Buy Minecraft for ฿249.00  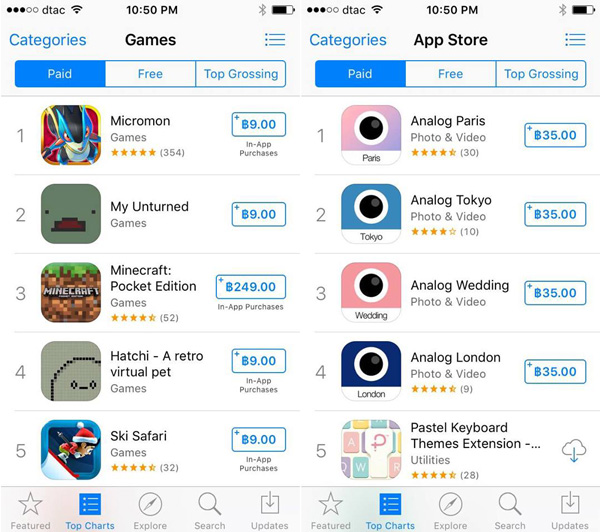click(x=251, y=287)
